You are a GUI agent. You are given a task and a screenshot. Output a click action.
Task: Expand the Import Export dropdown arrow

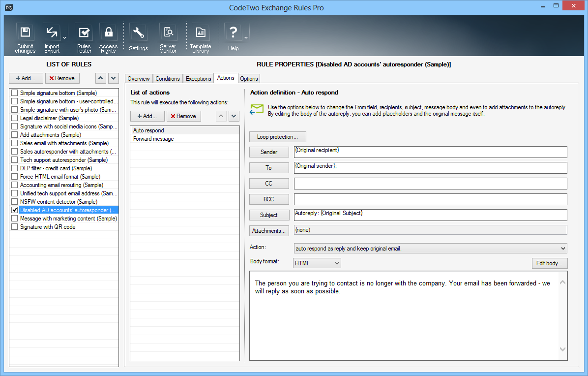(x=65, y=37)
